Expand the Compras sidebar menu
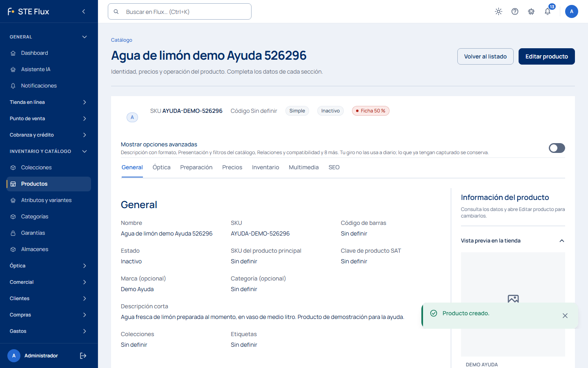588x368 pixels. tap(49, 315)
